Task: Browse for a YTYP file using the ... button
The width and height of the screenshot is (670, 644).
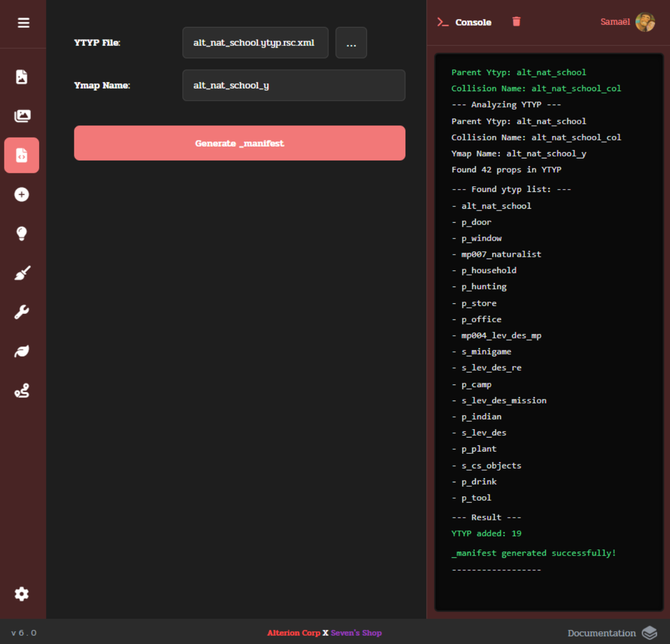Action: pyautogui.click(x=351, y=43)
